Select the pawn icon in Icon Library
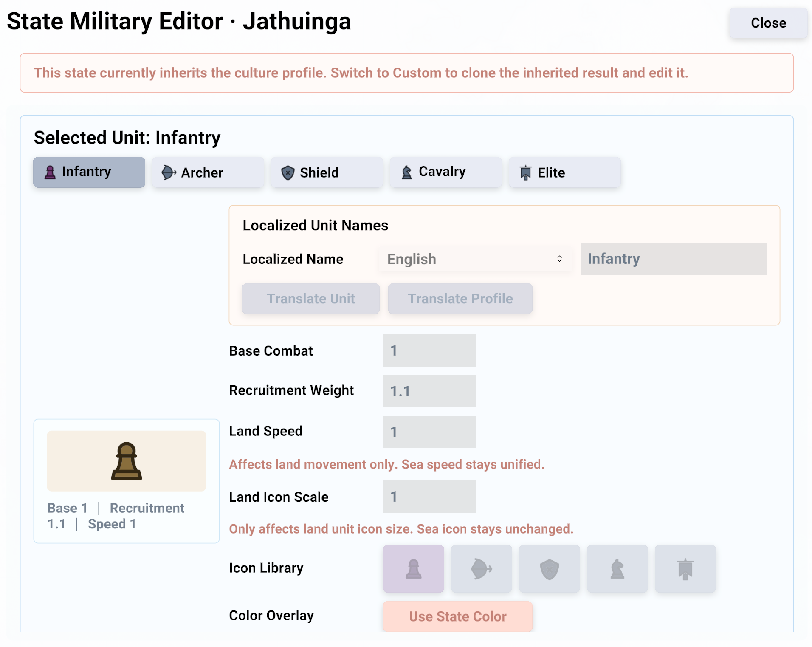This screenshot has height=647, width=812. 413,568
